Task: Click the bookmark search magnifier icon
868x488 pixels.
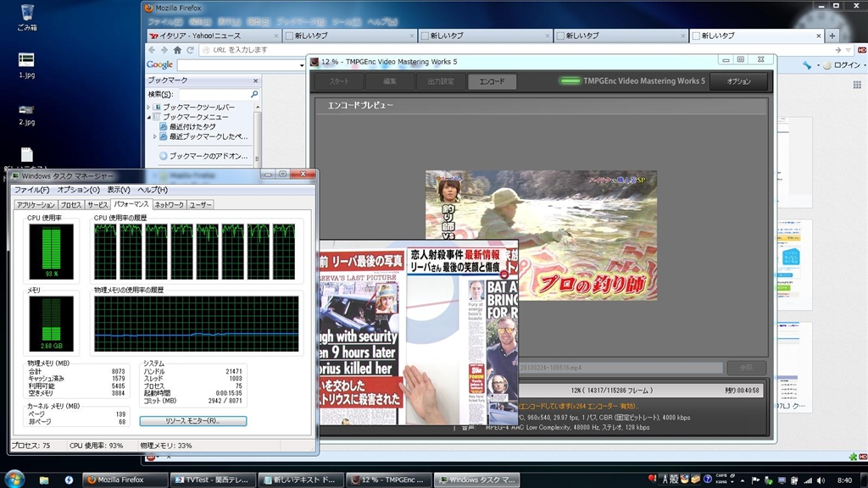Action: point(253,94)
